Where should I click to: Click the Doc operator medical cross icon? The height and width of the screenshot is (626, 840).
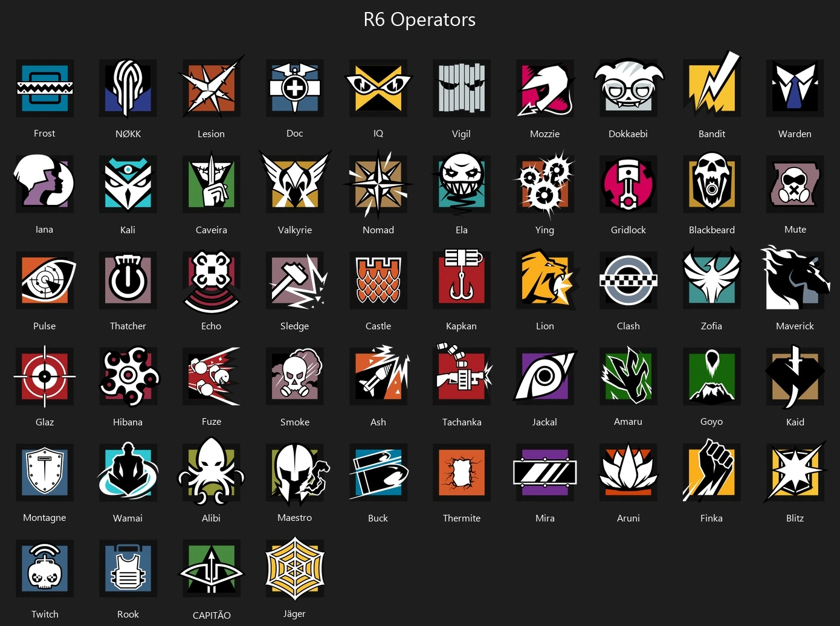(x=295, y=88)
